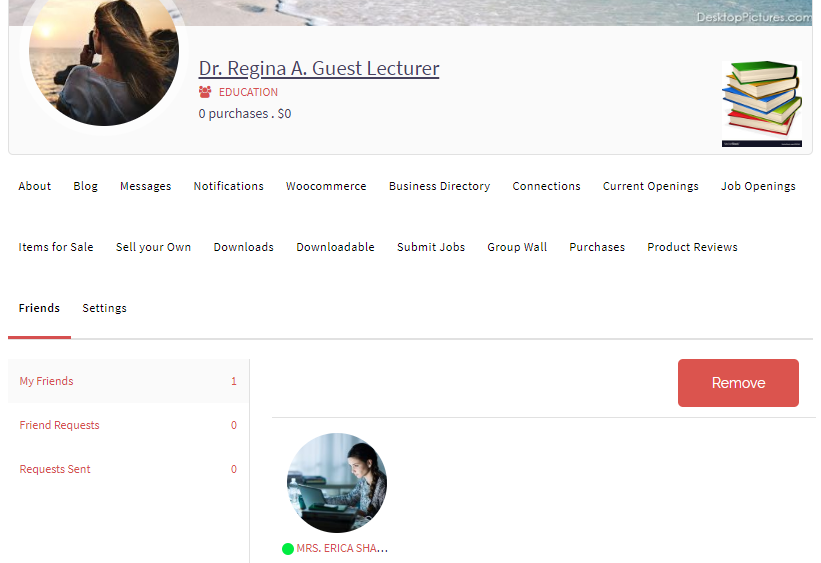Click the '0 purchases . $0' text
The height and width of the screenshot is (563, 821).
click(245, 114)
